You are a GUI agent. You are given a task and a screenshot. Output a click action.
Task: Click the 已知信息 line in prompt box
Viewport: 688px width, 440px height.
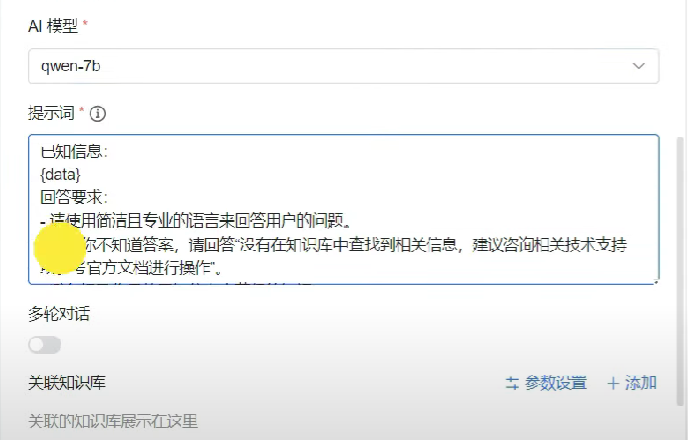74,152
